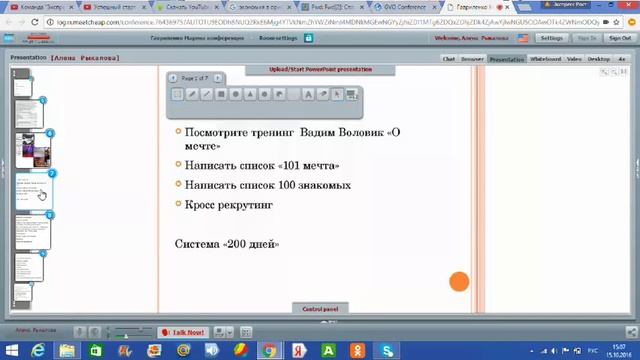Screen dimensions: 640x360
Task: Select slide thumbnail numbered 7
Action: click(x=34, y=191)
